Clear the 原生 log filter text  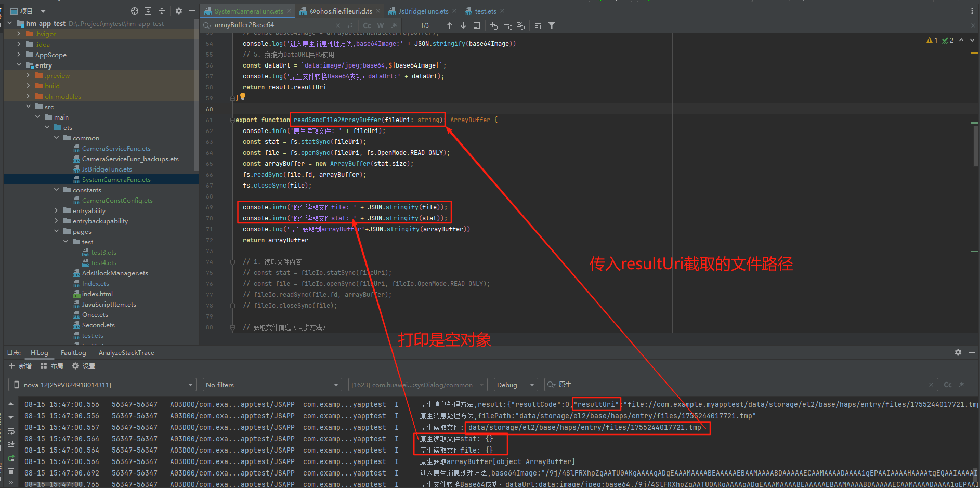tap(931, 385)
